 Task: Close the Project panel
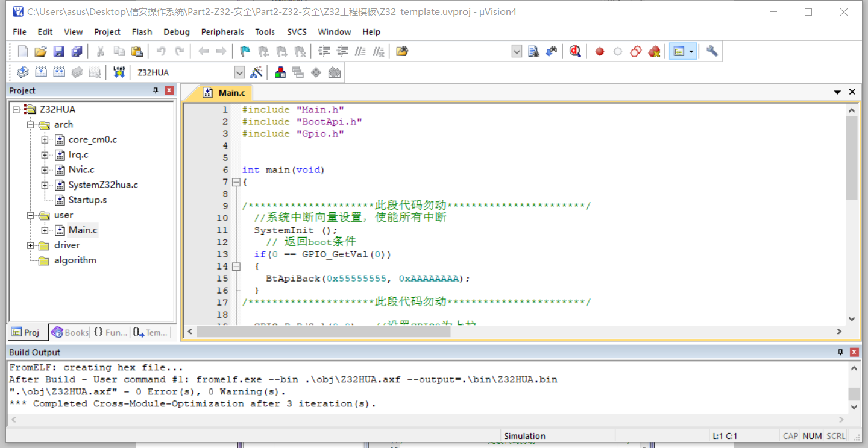click(169, 90)
